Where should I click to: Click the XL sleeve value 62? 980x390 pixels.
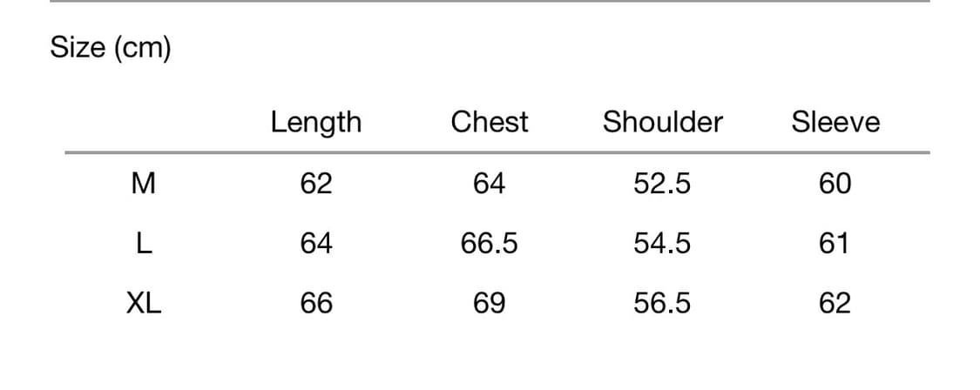tap(835, 303)
